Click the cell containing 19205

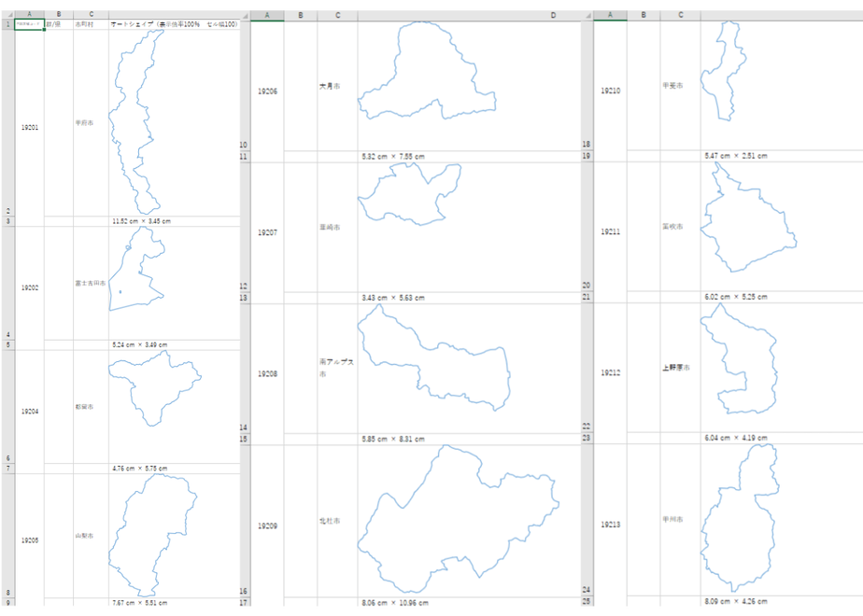(x=29, y=540)
